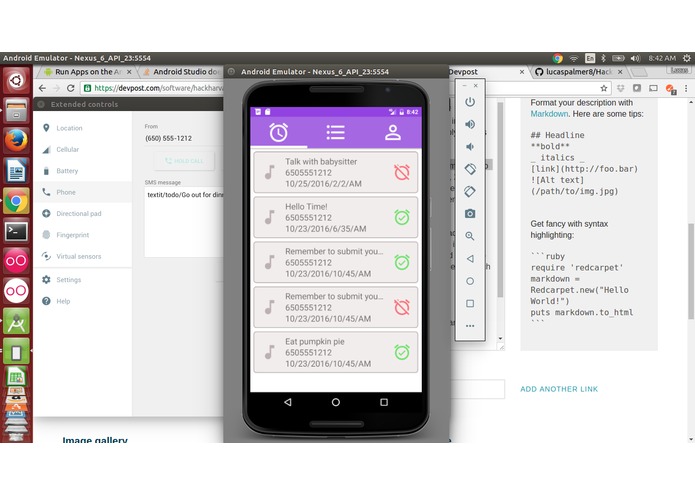Click the Markdown link
The width and height of the screenshot is (695, 494).
click(x=549, y=114)
